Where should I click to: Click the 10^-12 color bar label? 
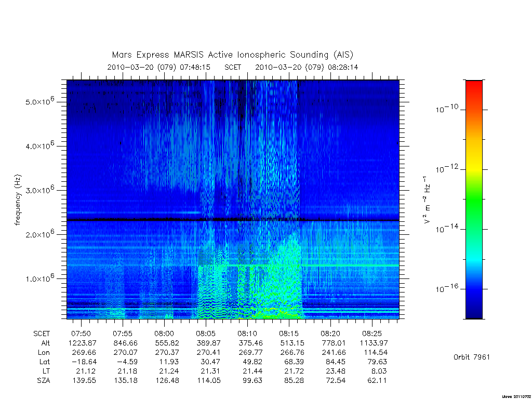click(447, 168)
